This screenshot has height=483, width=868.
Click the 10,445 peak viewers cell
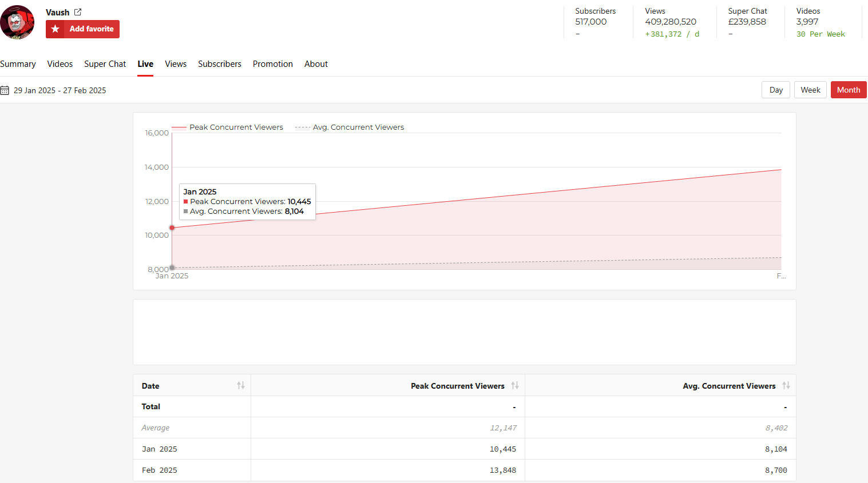[503, 449]
